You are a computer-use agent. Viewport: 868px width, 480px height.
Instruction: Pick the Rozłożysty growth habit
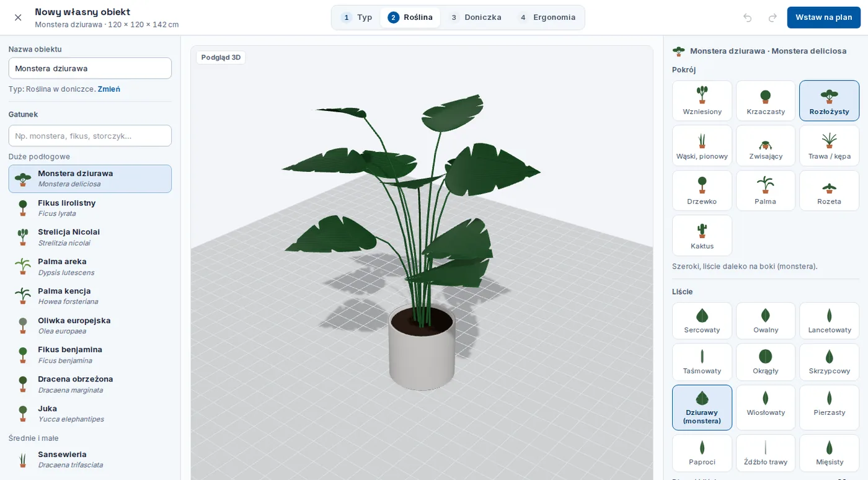(830, 100)
